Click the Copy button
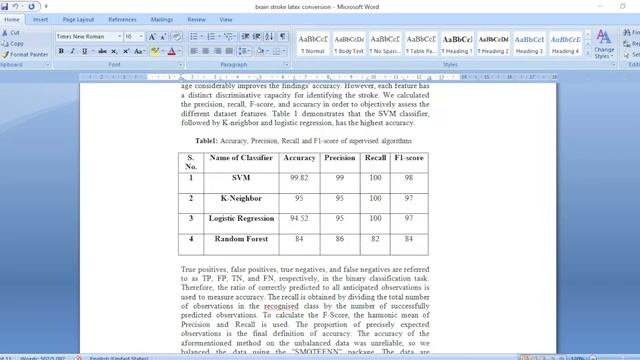 point(13,44)
